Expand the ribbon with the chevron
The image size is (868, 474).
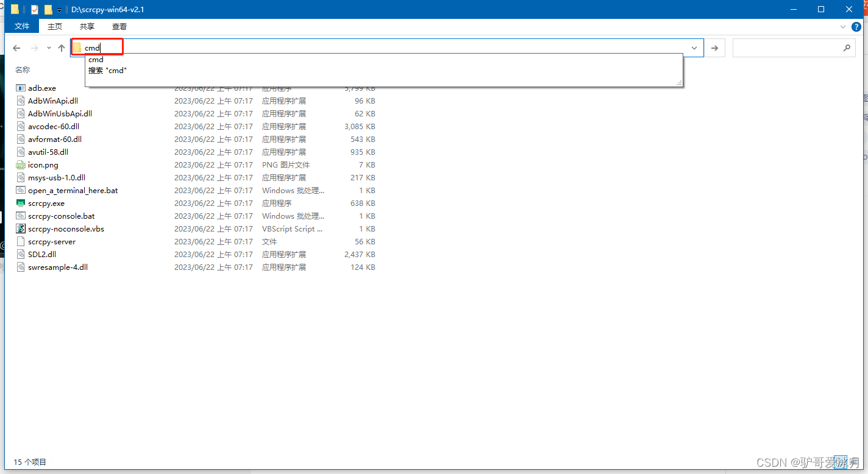tap(844, 27)
